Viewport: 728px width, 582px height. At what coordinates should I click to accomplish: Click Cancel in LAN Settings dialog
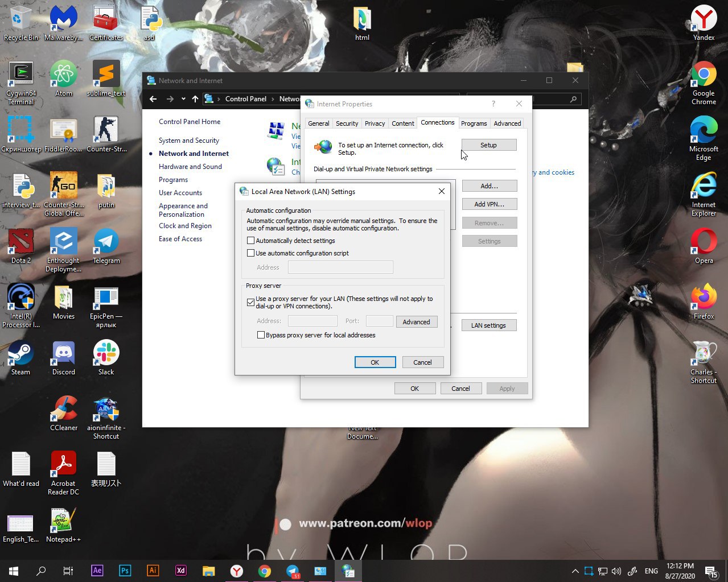click(x=422, y=362)
